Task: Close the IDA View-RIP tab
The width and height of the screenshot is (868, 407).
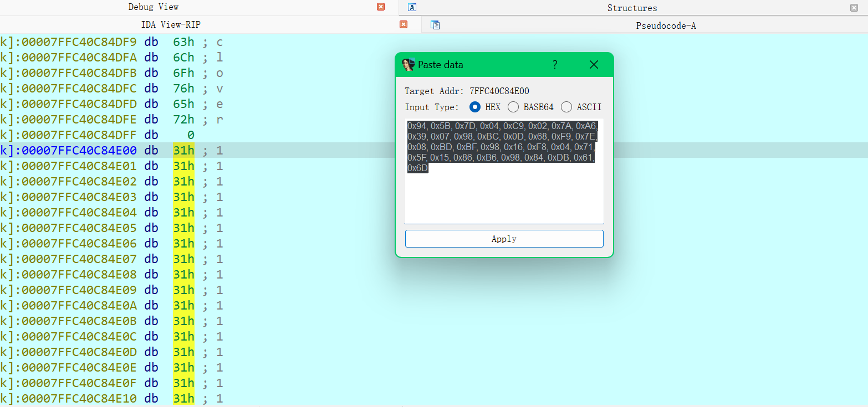Action: pyautogui.click(x=404, y=24)
